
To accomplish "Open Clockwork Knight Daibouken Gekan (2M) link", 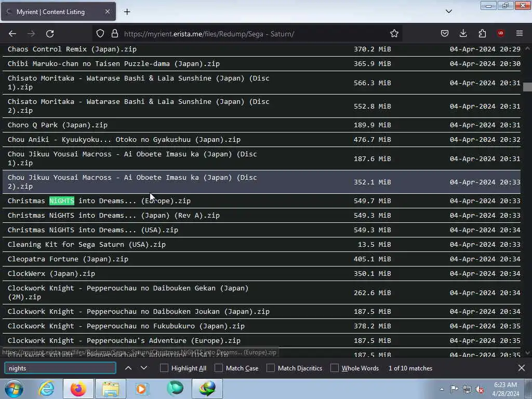I will pyautogui.click(x=128, y=292).
